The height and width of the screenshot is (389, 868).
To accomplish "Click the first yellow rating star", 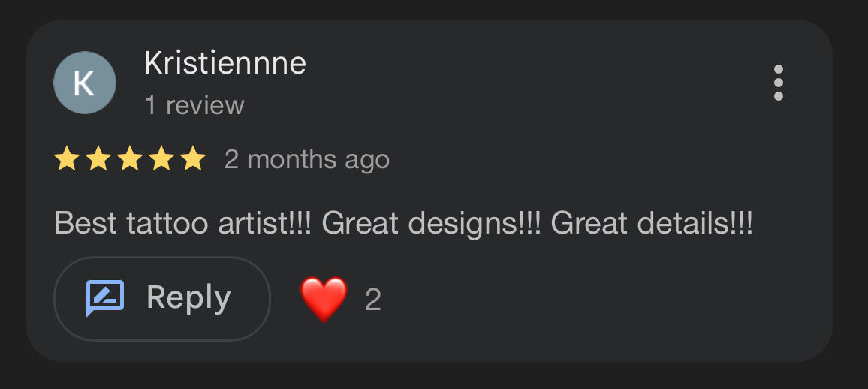I will pyautogui.click(x=67, y=159).
